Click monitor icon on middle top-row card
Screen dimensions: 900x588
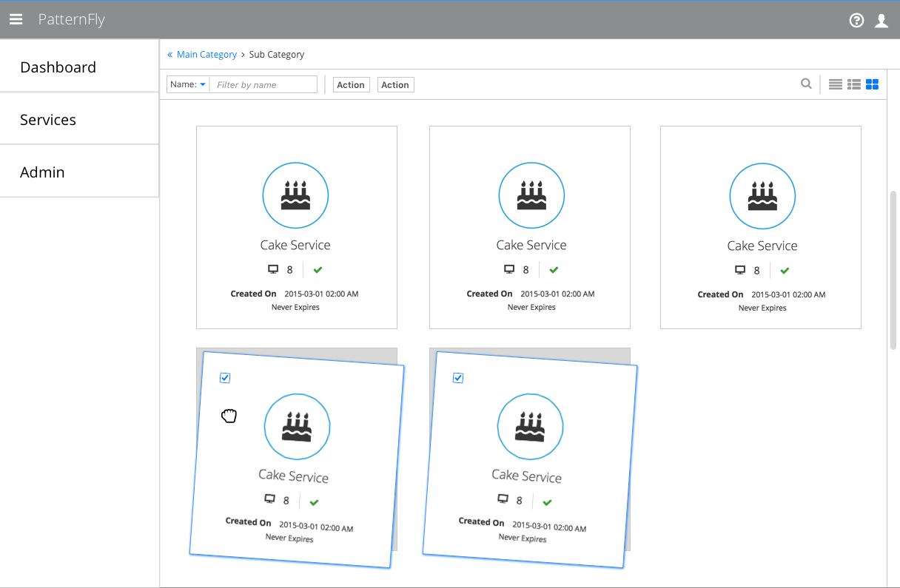[509, 269]
